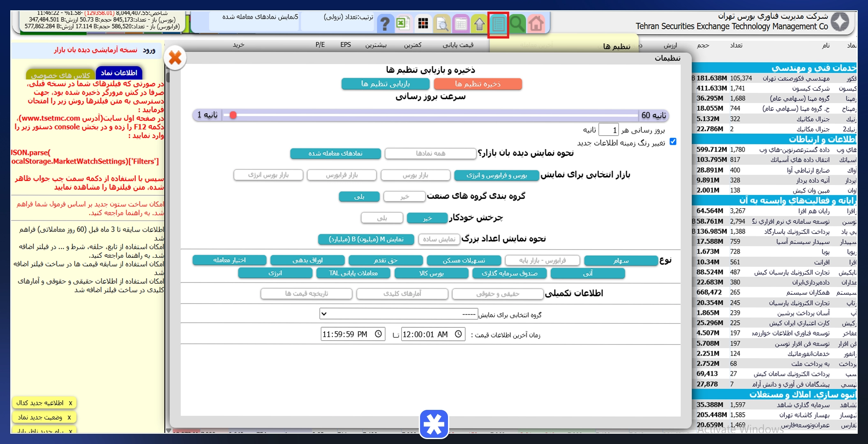This screenshot has width=868, height=444.
Task: Switch to کلاس های خصوصی tab
Action: click(60, 75)
